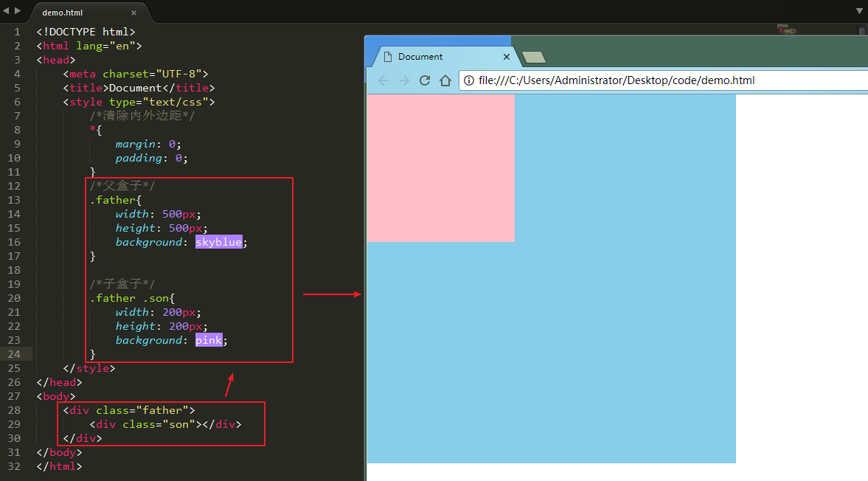868x481 pixels.
Task: Go to browser home page
Action: coord(445,81)
